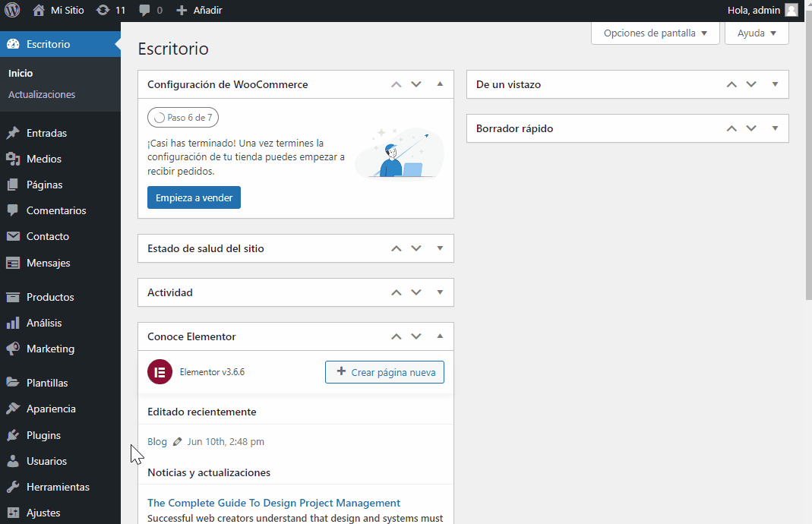Expand the Borrador rápido panel

pyautogui.click(x=776, y=128)
